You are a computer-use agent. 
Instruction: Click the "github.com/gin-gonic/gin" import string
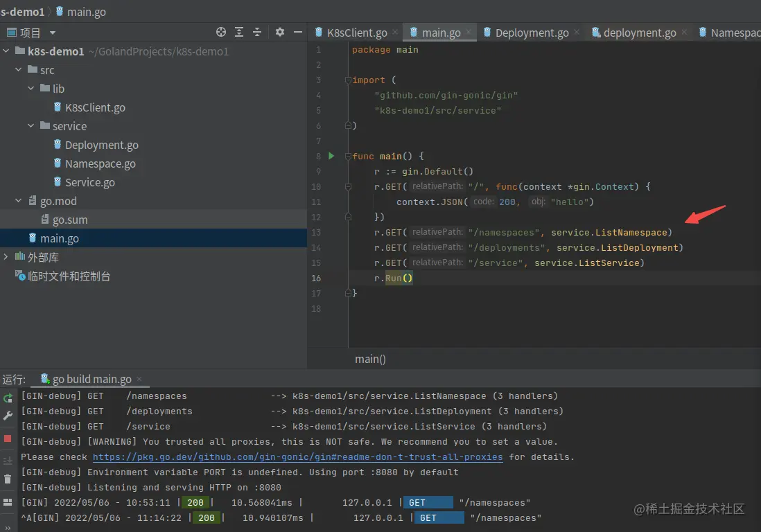pos(446,95)
